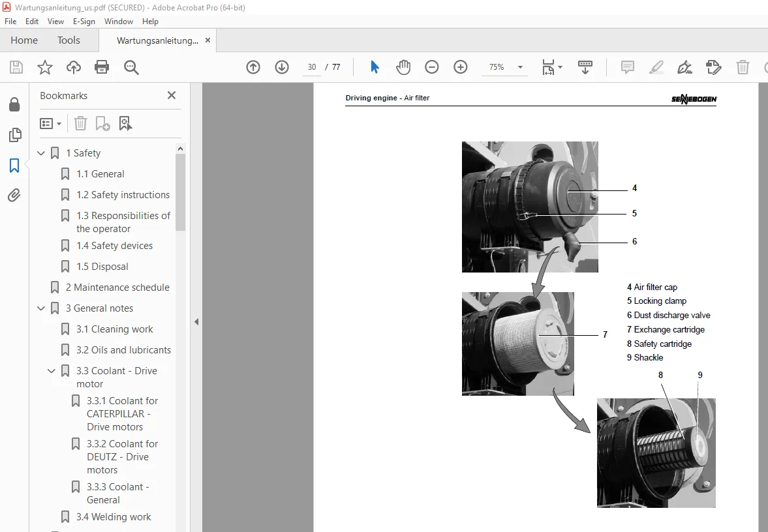The image size is (768, 532).
Task: Upload the file to cloud storage
Action: [74, 67]
